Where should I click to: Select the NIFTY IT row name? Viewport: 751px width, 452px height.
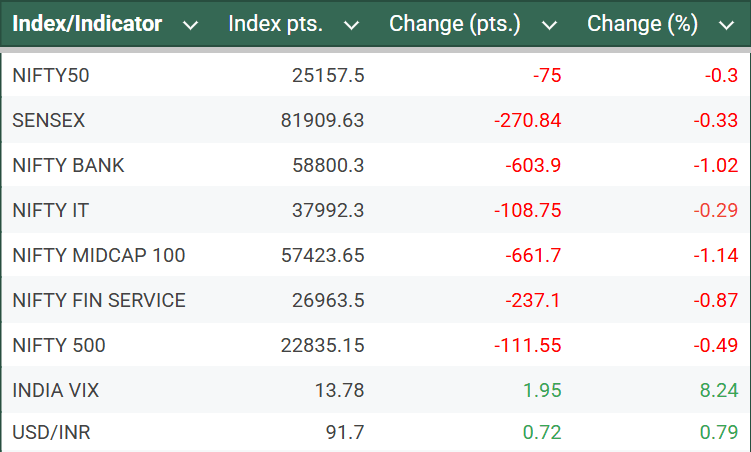coord(56,210)
